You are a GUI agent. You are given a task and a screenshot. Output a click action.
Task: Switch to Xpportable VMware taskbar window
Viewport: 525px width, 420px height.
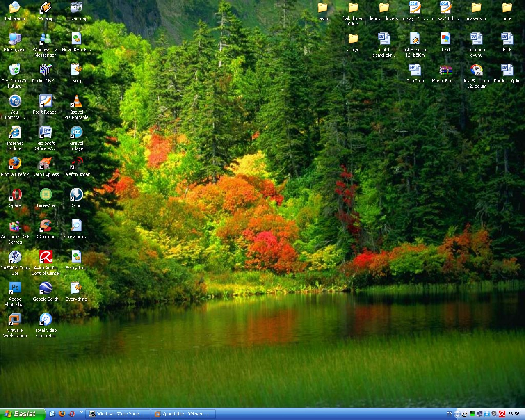[x=183, y=414]
